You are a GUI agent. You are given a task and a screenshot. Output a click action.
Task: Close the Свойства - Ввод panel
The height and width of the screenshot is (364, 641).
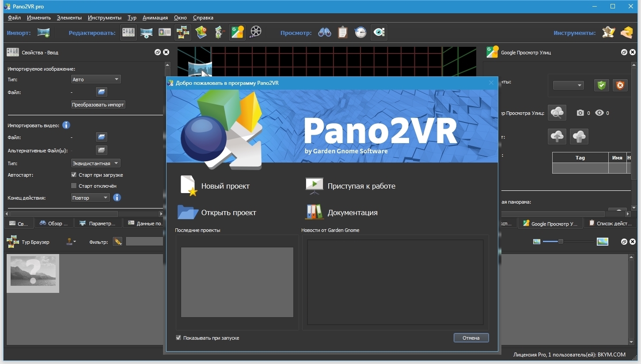point(166,52)
